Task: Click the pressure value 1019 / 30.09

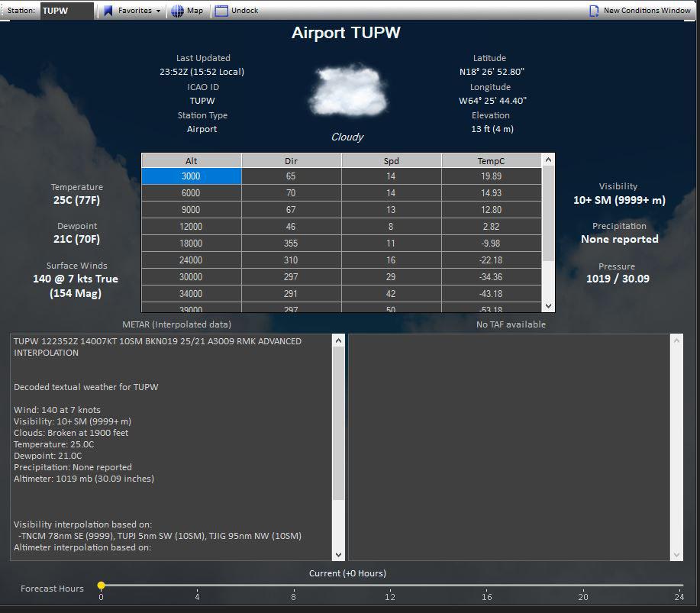Action: coord(618,279)
